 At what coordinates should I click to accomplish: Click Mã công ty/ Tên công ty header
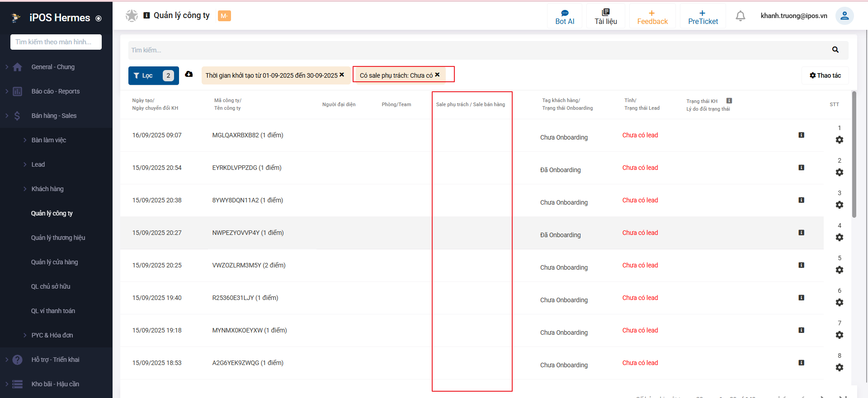228,104
